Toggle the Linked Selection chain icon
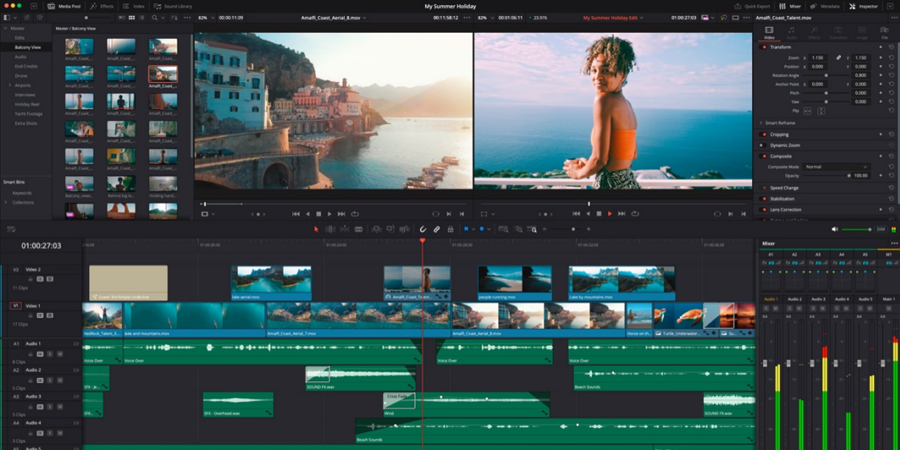900x450 pixels. point(437,229)
